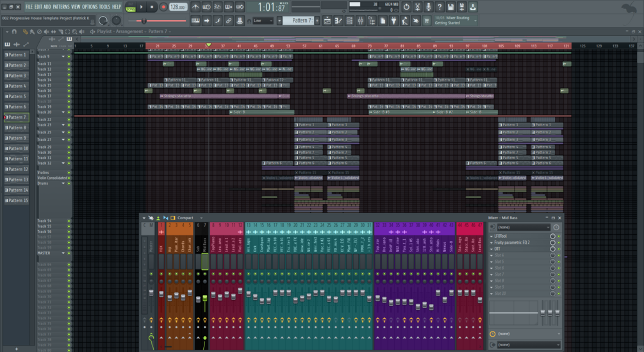Open the PATTERNS menu
Screen dimensions: 644x352
(x=61, y=6)
